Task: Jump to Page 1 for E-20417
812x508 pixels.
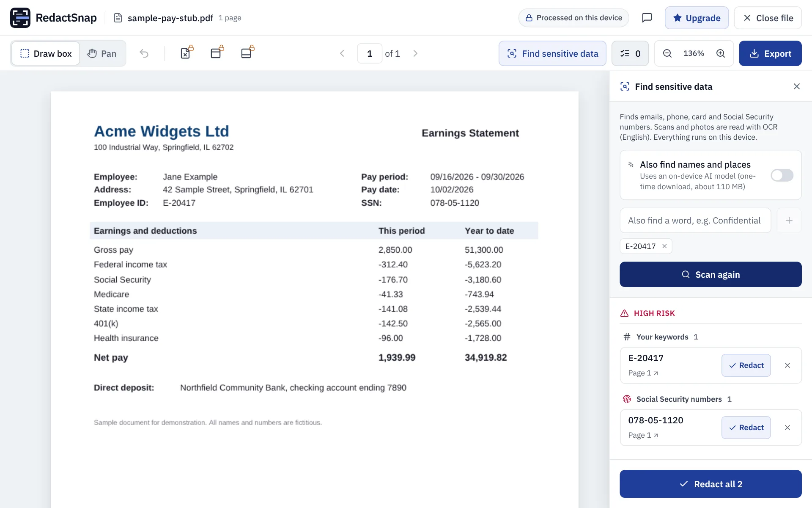Action: [x=643, y=373]
